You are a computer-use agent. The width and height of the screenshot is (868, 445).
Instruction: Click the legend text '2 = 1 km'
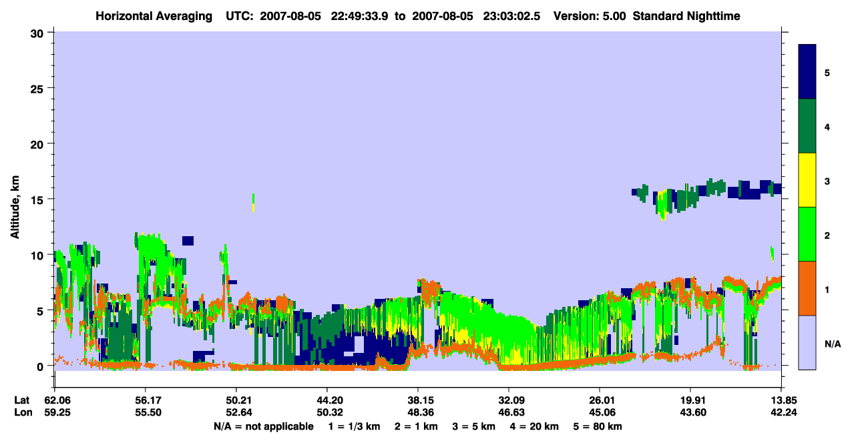tap(416, 426)
